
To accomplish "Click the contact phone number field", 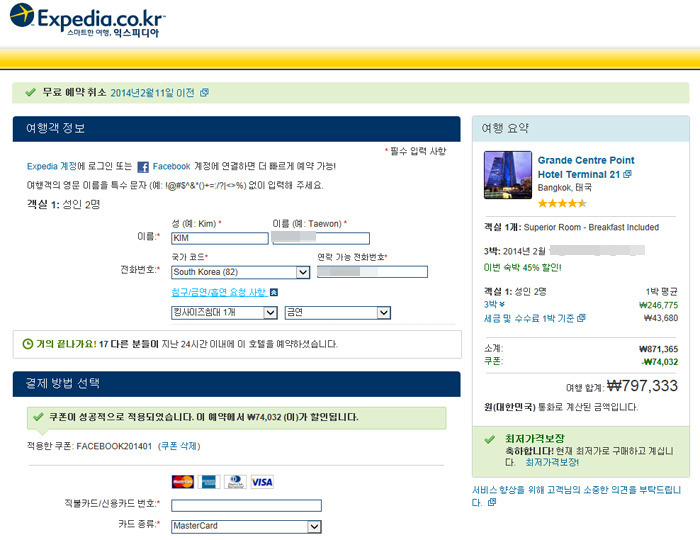I will pyautogui.click(x=372, y=272).
